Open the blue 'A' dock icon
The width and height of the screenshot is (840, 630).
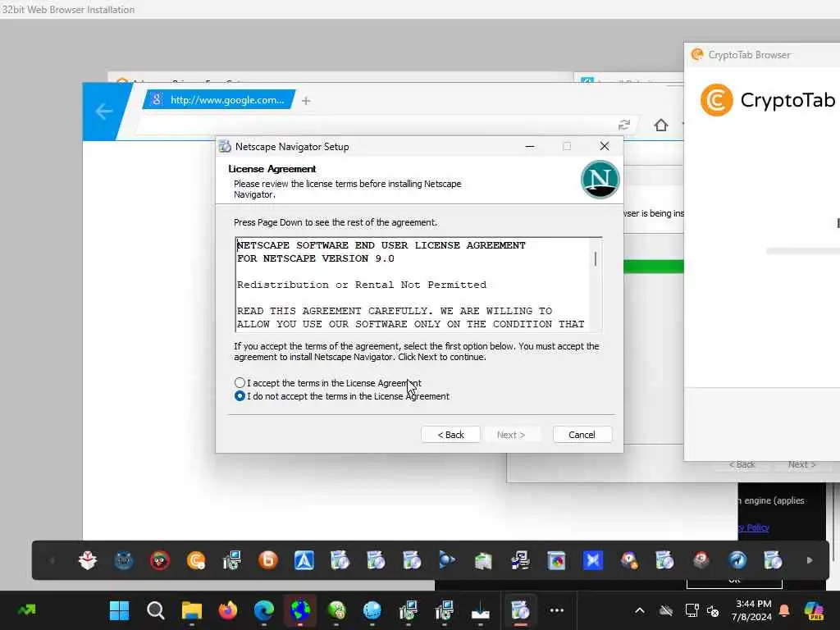pyautogui.click(x=304, y=560)
